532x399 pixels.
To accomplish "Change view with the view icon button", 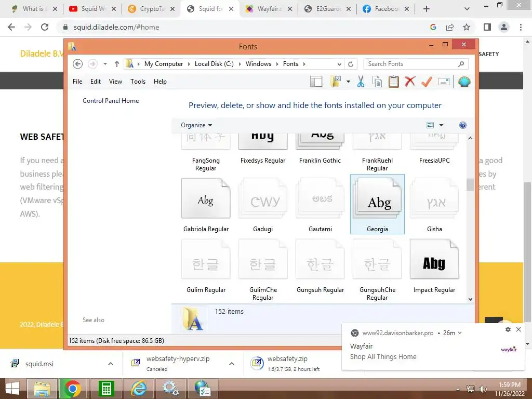I will tap(430, 125).
